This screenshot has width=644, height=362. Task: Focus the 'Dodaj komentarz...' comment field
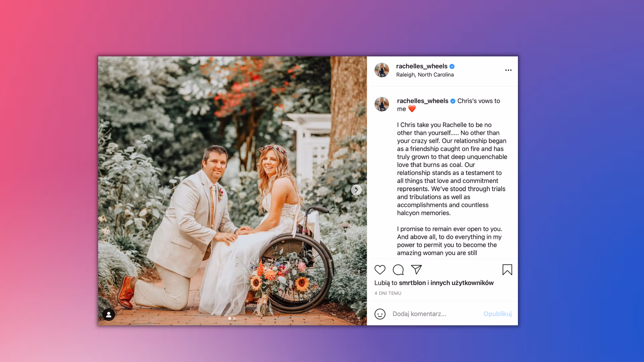(435, 314)
